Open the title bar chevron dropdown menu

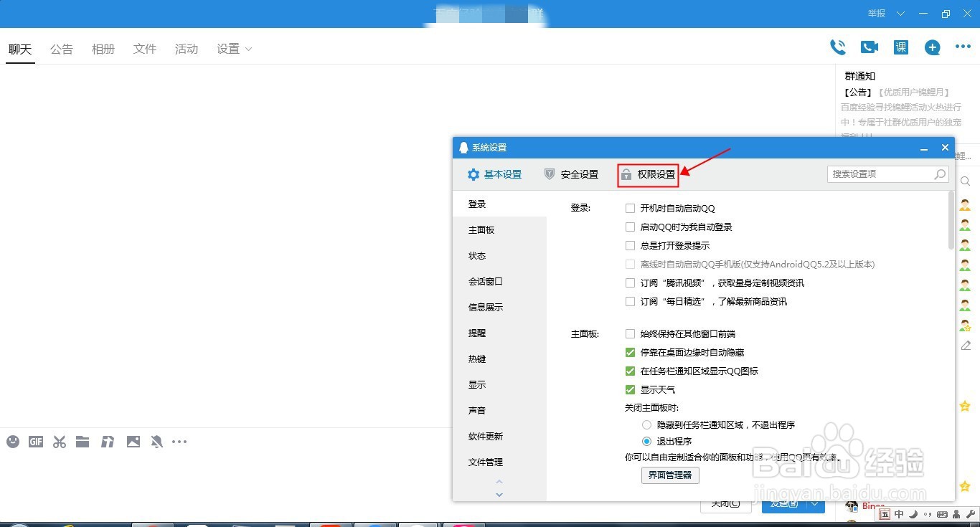pos(900,14)
